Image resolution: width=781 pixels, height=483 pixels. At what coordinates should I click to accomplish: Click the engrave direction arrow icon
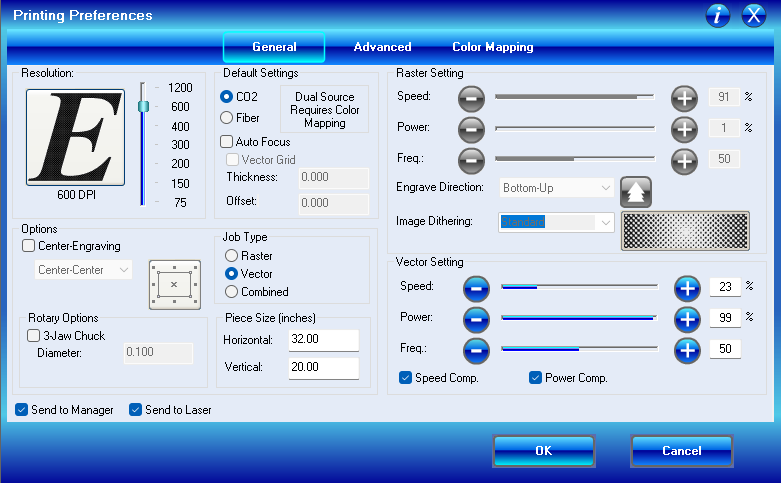click(636, 192)
